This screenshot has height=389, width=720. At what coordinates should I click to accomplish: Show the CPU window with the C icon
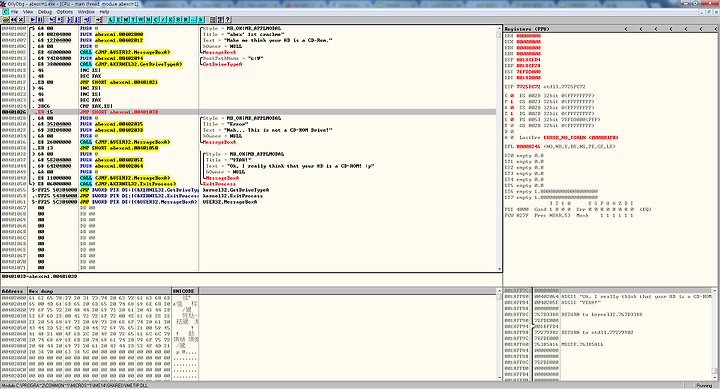156,20
